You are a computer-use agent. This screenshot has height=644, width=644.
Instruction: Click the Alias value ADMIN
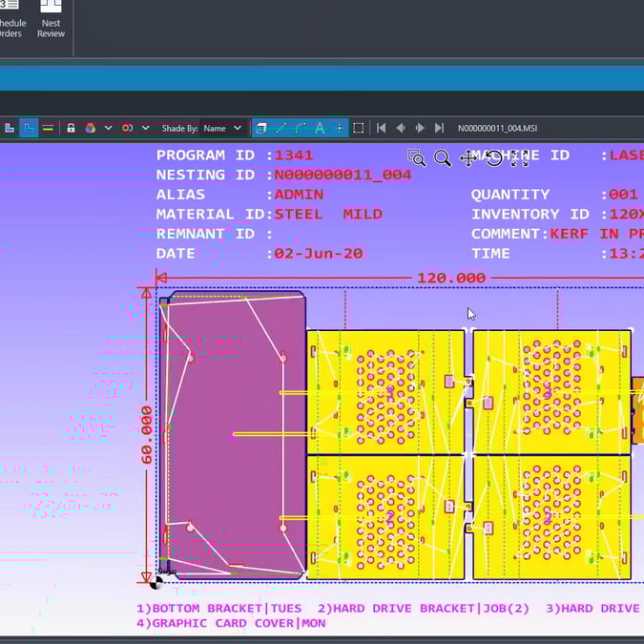pos(299,195)
